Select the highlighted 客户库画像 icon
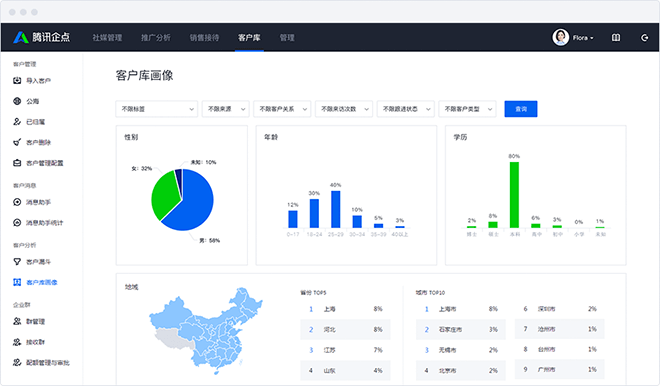660x386 pixels. pos(17,282)
